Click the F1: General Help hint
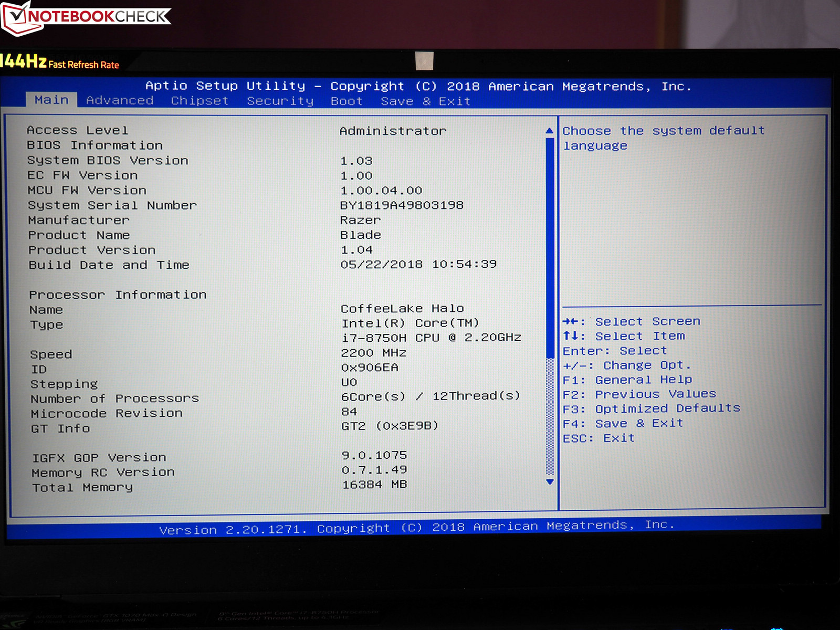The width and height of the screenshot is (840, 630). click(628, 380)
